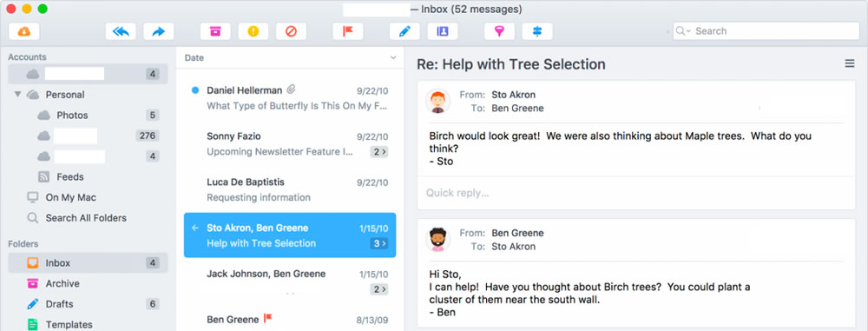Click sender Ben Greene in second message
This screenshot has width=868, height=331.
[517, 233]
